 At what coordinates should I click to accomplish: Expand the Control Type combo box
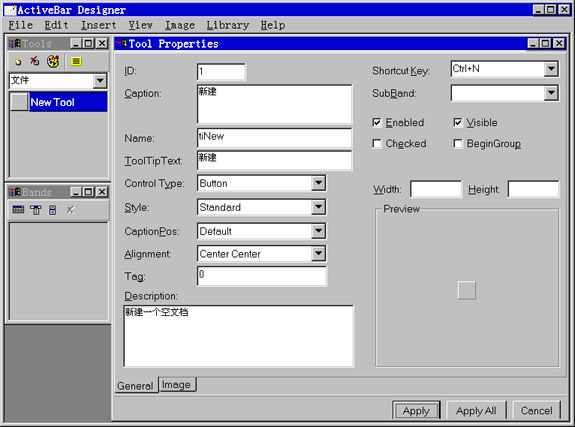point(318,183)
